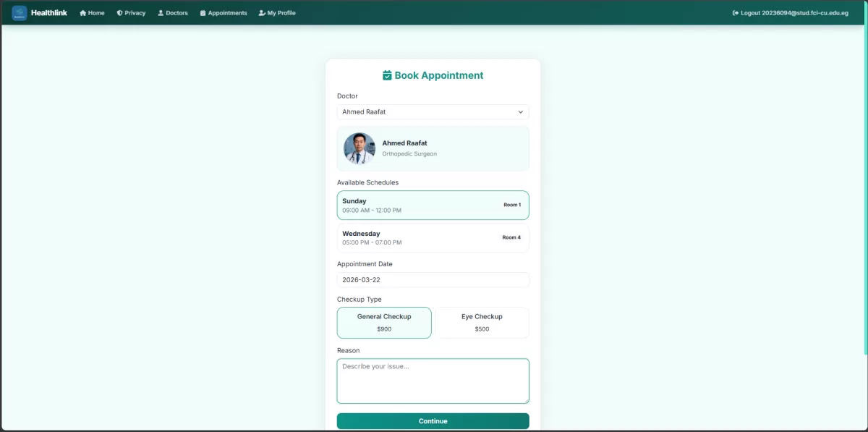Click the Healthlink logo icon
The width and height of the screenshot is (868, 432).
pos(20,13)
